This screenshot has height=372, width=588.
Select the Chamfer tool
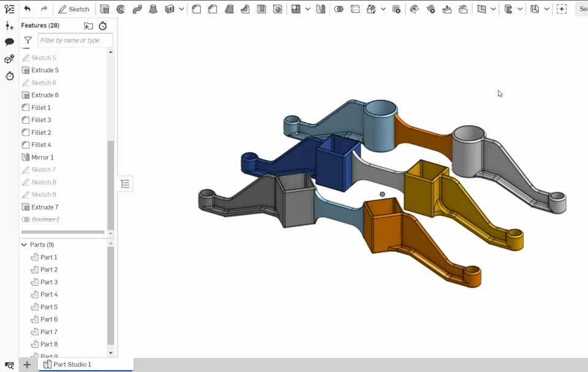(x=213, y=9)
